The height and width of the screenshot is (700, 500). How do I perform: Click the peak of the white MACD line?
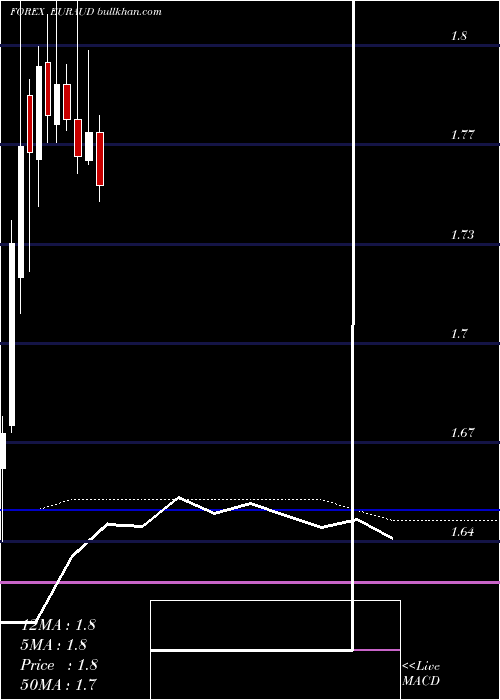coord(179,497)
